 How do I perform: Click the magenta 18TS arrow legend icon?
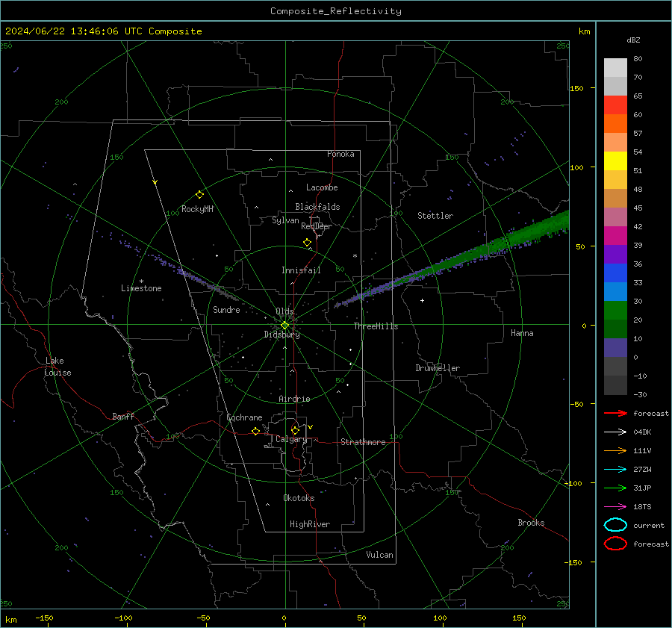click(x=615, y=507)
